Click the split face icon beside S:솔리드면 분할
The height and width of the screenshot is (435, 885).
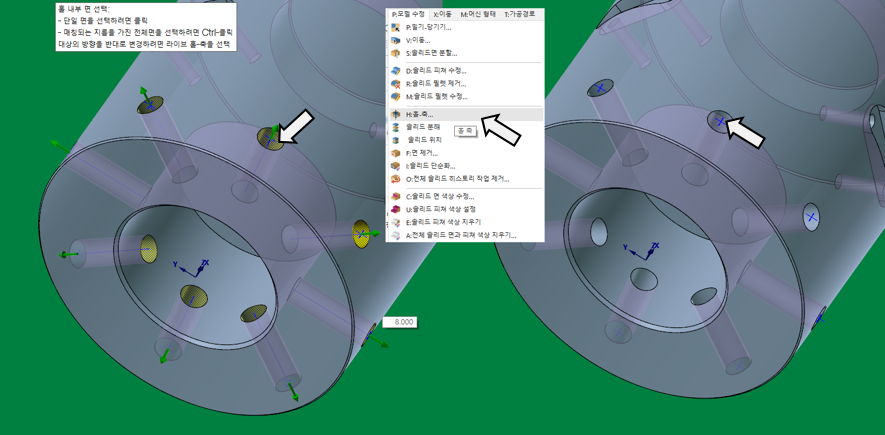(x=396, y=53)
